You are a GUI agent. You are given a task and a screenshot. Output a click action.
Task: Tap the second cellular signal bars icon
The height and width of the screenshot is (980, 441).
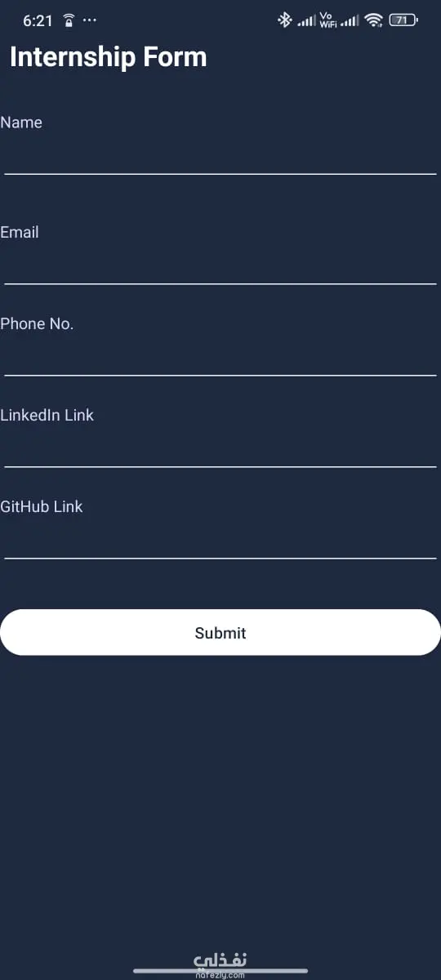click(350, 21)
